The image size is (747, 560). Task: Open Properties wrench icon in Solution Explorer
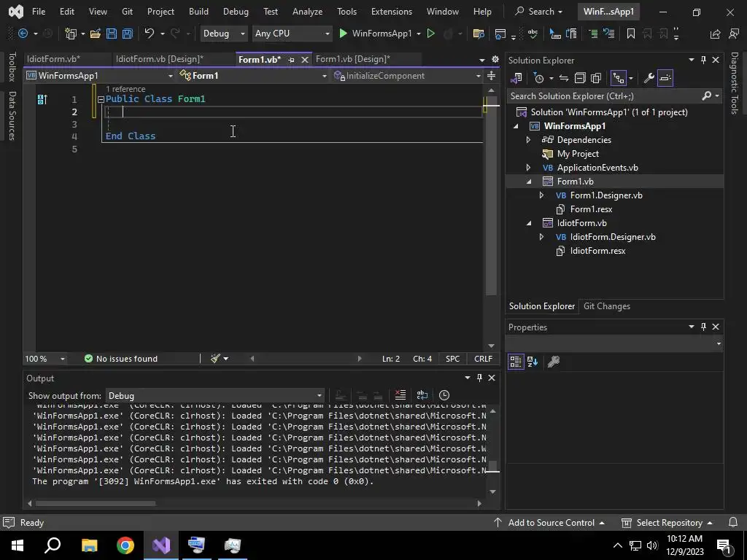pyautogui.click(x=649, y=78)
